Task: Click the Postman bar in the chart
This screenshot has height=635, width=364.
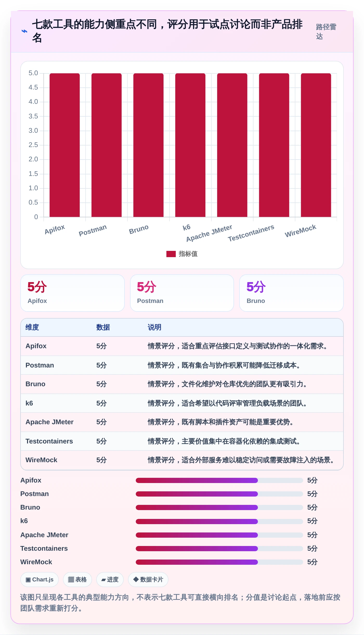Action: point(107,145)
